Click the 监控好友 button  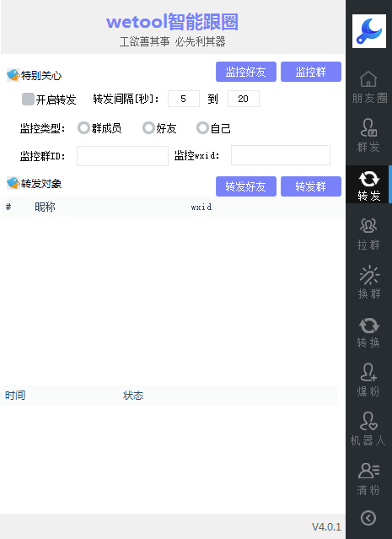coord(246,72)
